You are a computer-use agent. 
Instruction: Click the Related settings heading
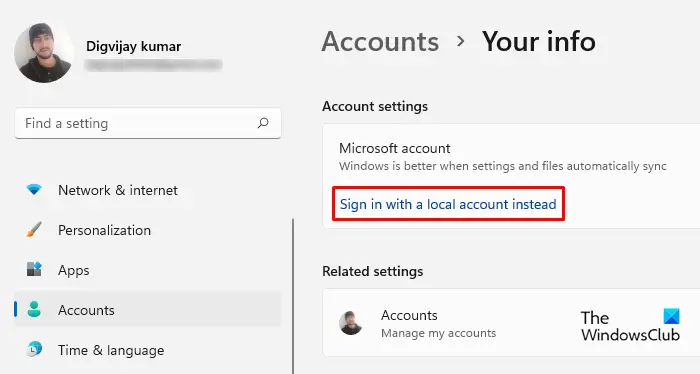(x=373, y=271)
